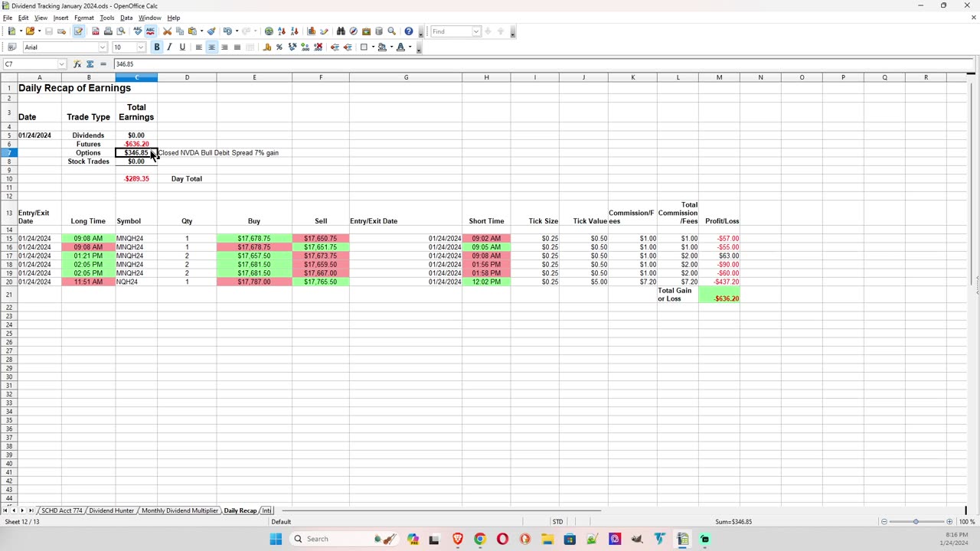This screenshot has width=980, height=551.
Task: Toggle Edit File mode icon
Action: click(x=78, y=31)
